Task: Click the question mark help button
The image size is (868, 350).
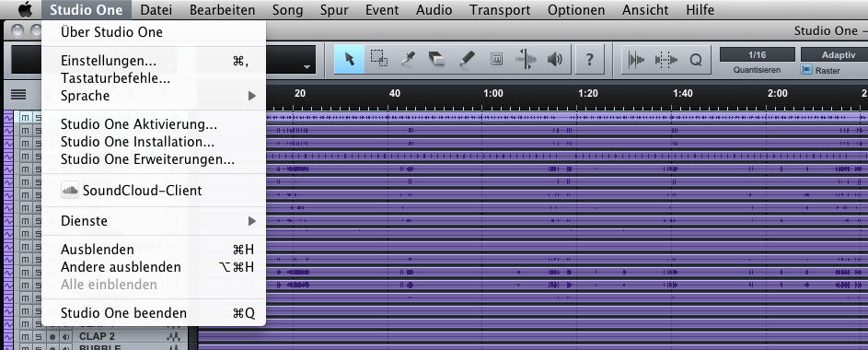Action: tap(589, 59)
